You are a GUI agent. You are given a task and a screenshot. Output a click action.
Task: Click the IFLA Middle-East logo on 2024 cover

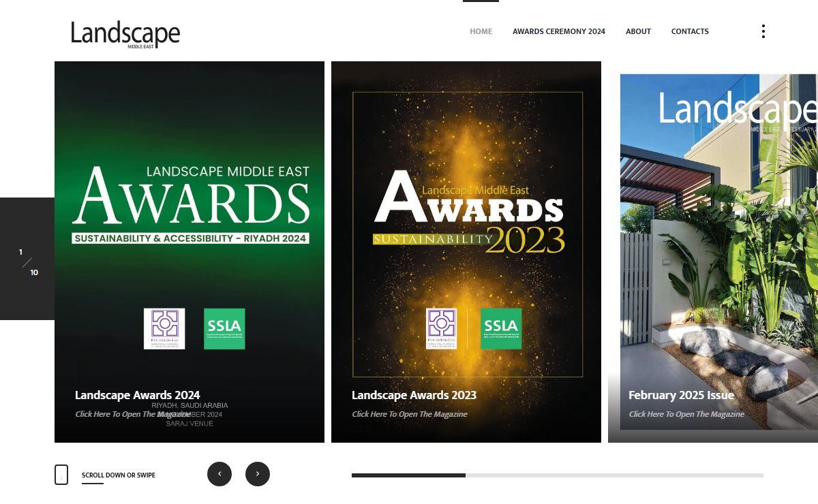(x=164, y=329)
